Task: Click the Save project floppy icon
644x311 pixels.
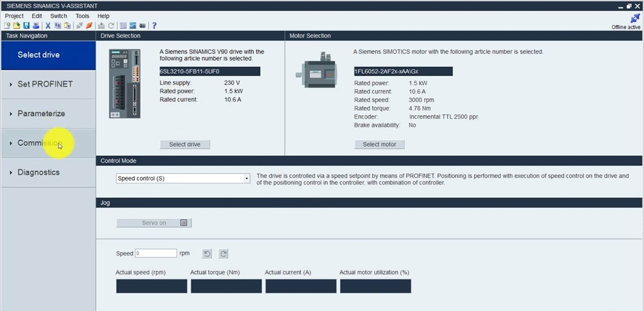Action: 26,25
